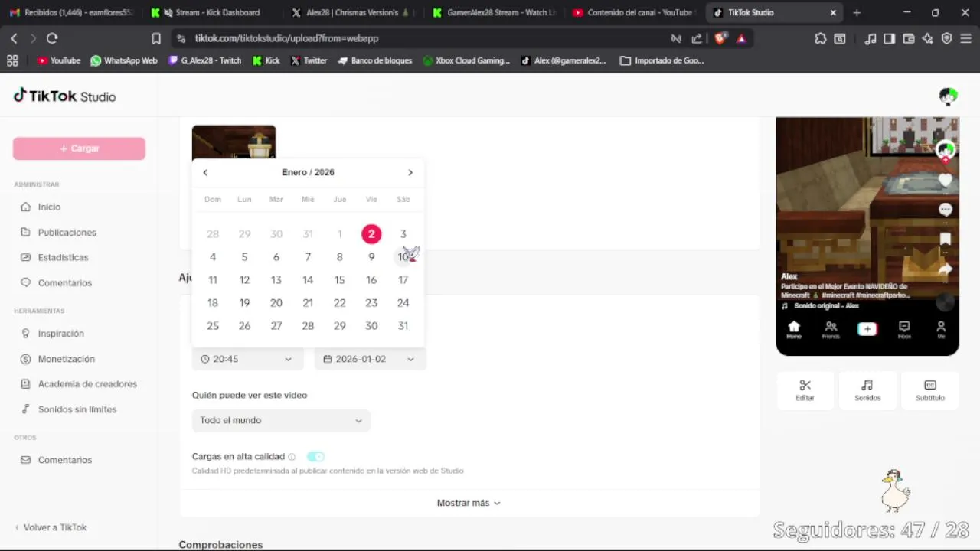Go to previous month in calendar
The height and width of the screenshot is (551, 980).
(205, 172)
